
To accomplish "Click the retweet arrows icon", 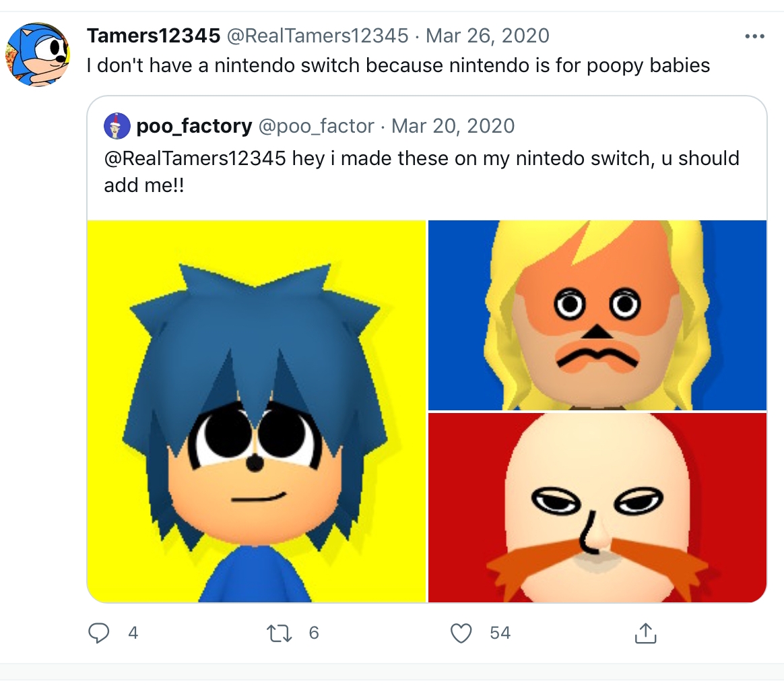I will pos(279,633).
